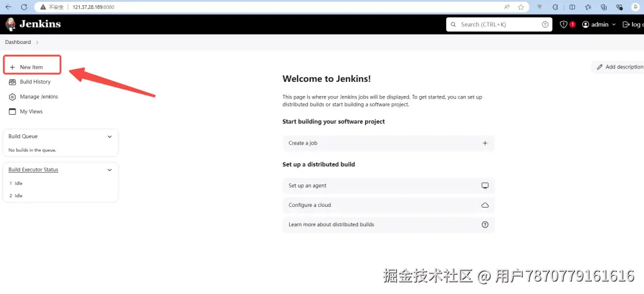Click the admin username link
Screen dimensions: 644x294
tap(600, 24)
